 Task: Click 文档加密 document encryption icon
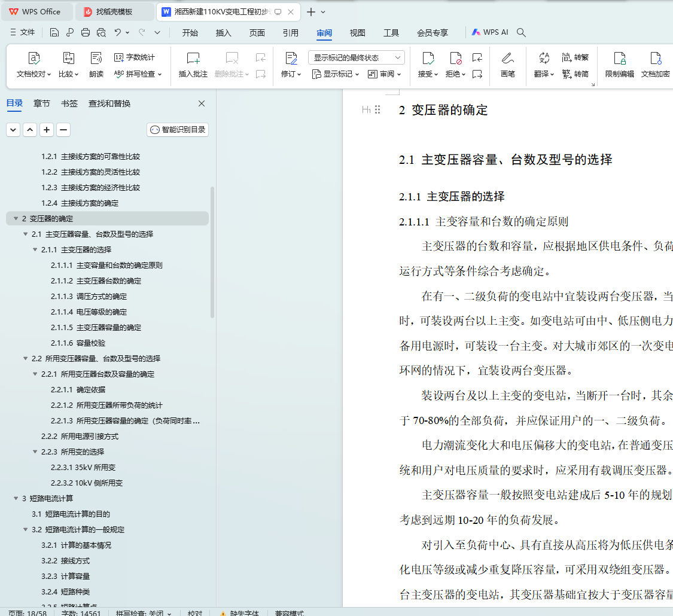pyautogui.click(x=656, y=58)
